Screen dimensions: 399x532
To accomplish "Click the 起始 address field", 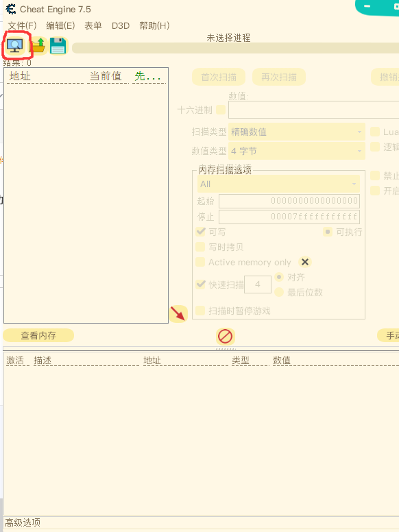I will (x=289, y=201).
